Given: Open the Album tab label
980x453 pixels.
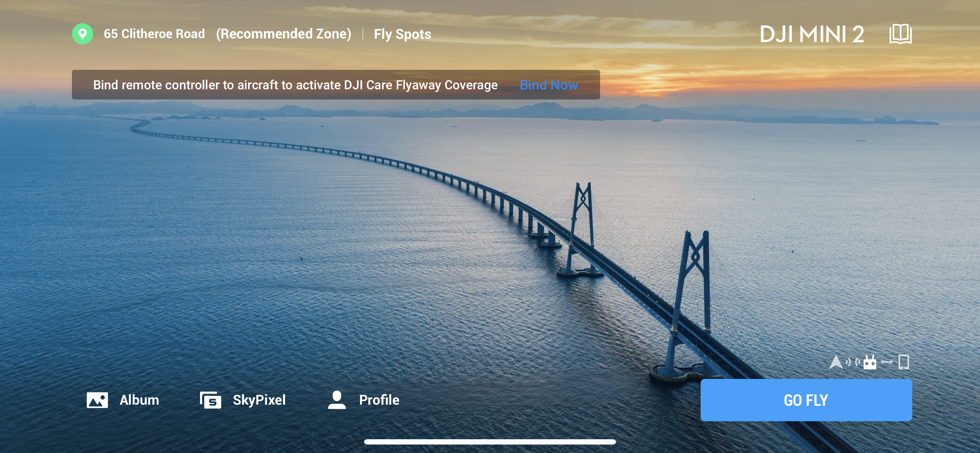Looking at the screenshot, I should pos(139,400).
